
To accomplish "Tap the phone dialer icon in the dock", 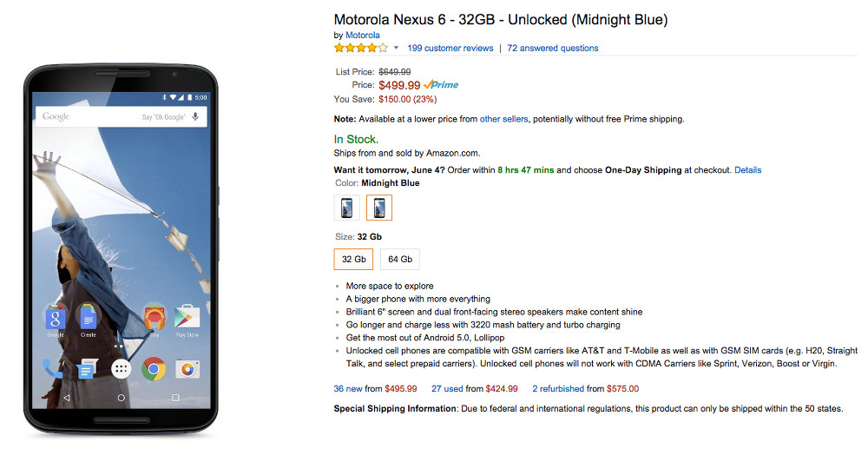I will pyautogui.click(x=54, y=369).
